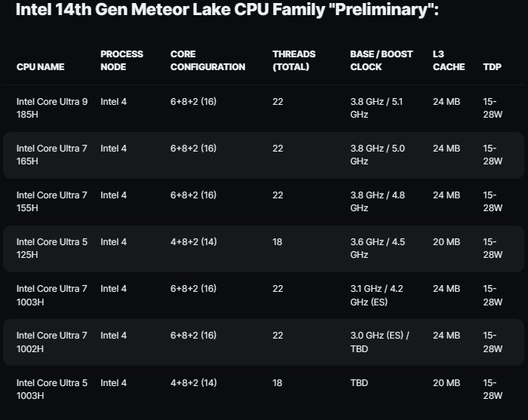Select the Intel Core Ultra 5 1003H cell
This screenshot has height=420, width=528.
tap(52, 389)
